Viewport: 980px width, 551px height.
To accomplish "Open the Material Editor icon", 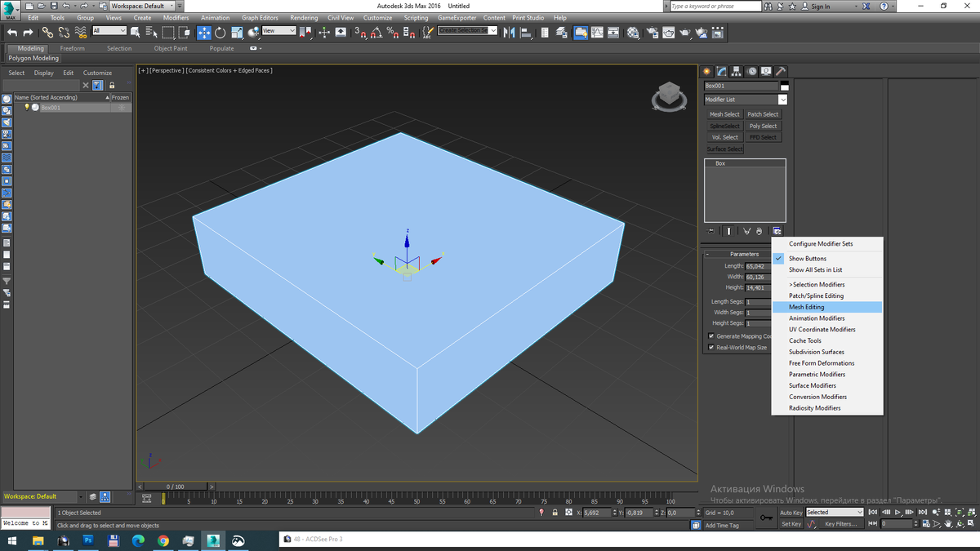I will point(633,33).
